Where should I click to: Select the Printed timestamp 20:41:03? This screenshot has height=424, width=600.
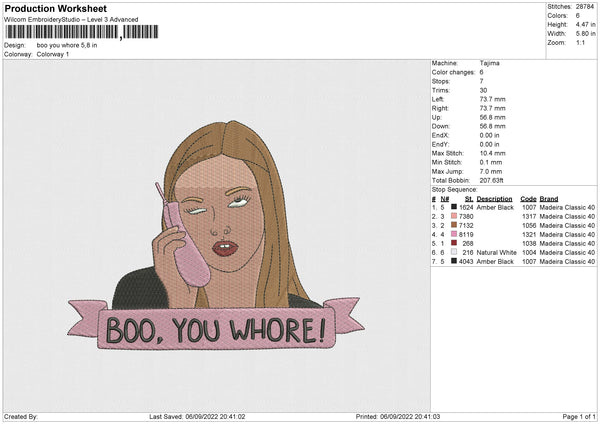[x=426, y=417]
